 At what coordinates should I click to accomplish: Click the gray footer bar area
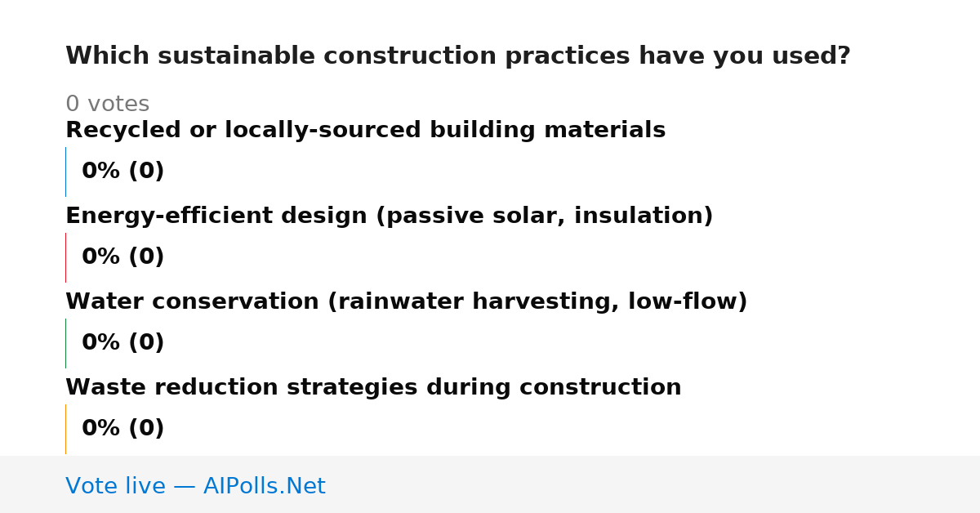(x=490, y=484)
